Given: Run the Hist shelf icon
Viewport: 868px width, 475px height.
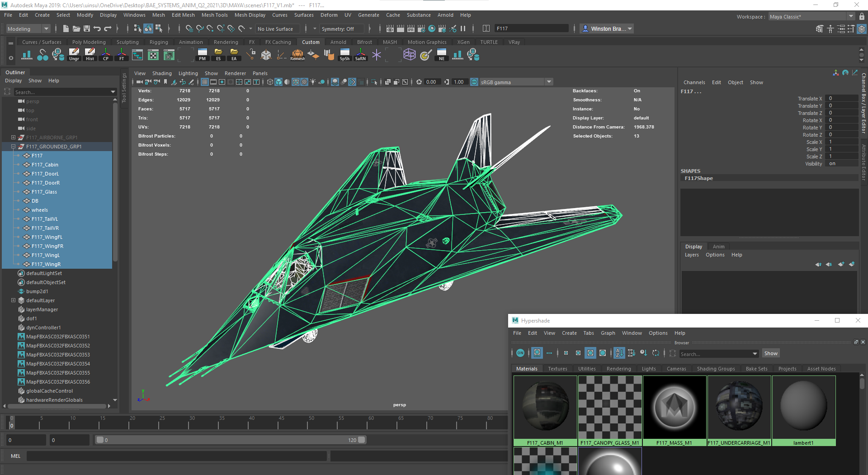Looking at the screenshot, I should pyautogui.click(x=90, y=55).
